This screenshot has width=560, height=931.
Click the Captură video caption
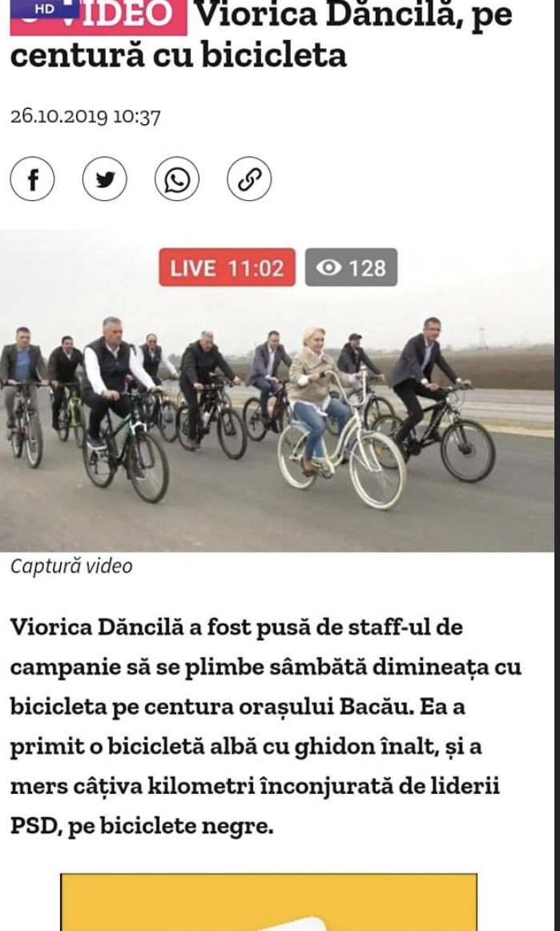(x=71, y=566)
